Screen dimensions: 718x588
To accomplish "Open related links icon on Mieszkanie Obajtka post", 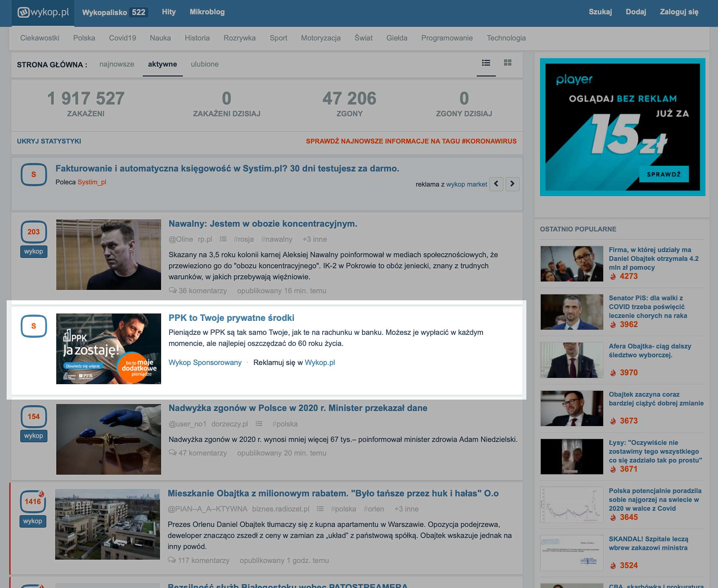I will 320,509.
